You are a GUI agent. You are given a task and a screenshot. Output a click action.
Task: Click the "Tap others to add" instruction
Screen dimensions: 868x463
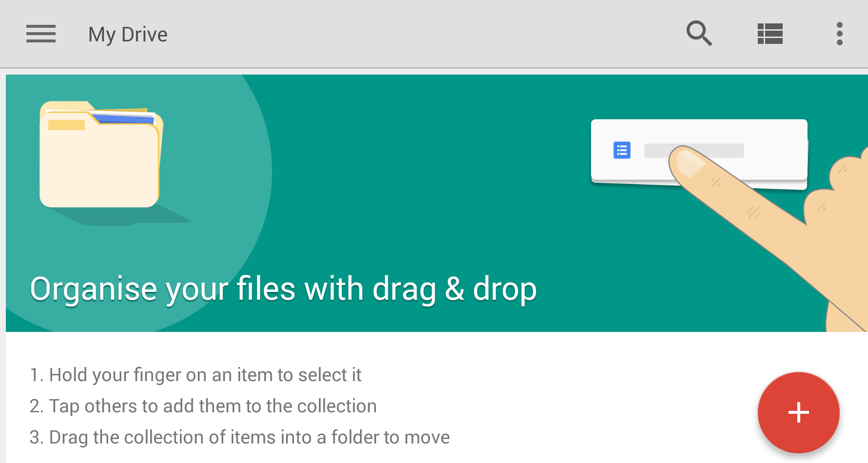pos(203,406)
